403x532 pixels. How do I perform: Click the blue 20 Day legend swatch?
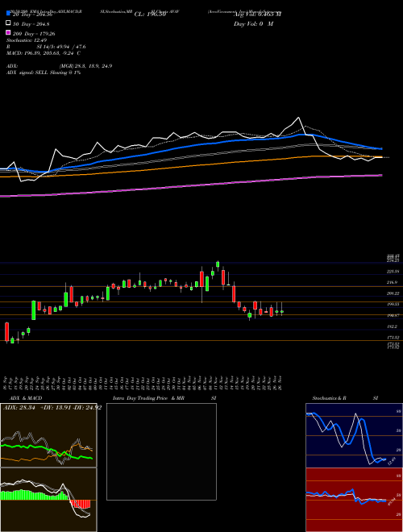(x=8, y=13)
